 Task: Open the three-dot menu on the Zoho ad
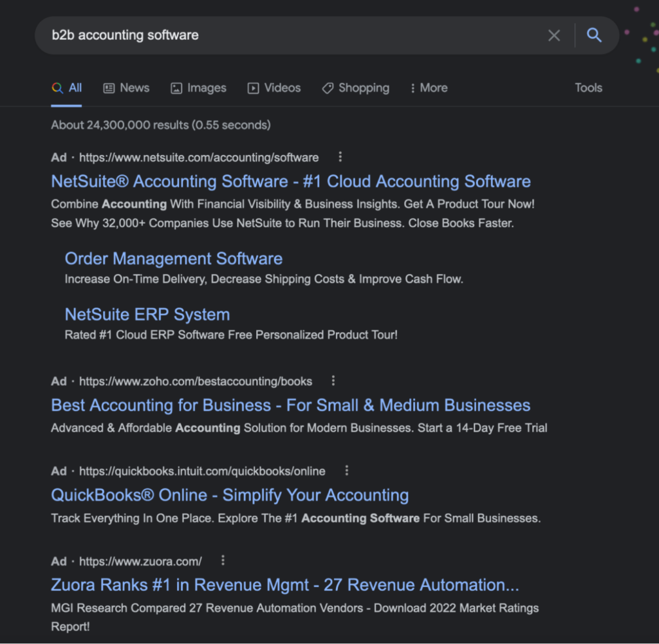click(x=333, y=381)
